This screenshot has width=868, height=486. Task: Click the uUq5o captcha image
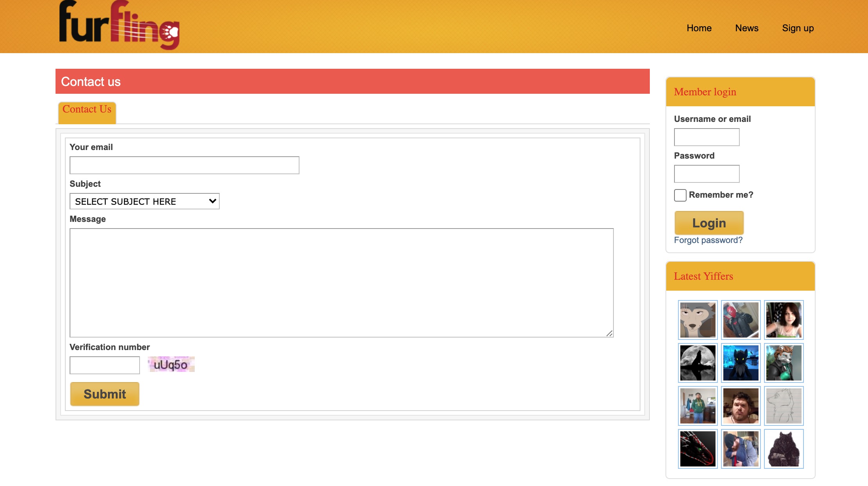coord(171,364)
